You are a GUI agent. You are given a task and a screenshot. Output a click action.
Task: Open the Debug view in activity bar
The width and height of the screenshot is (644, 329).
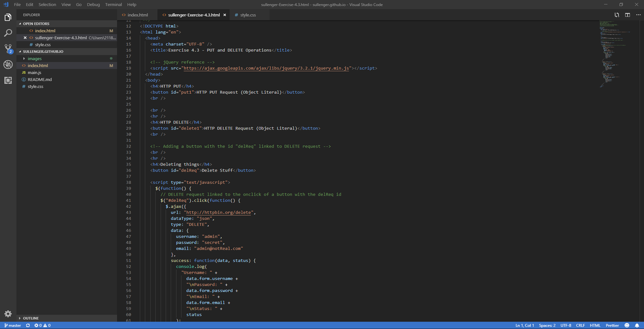pyautogui.click(x=8, y=64)
